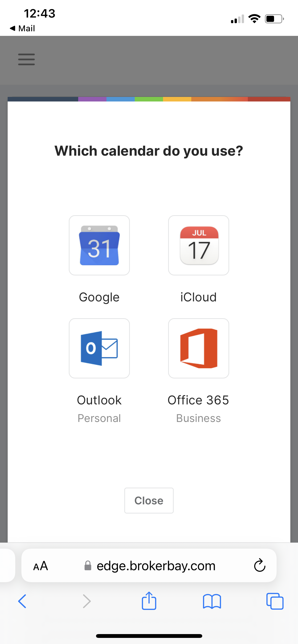
Task: Tap the edge.brokerbay.com address bar
Action: point(149,565)
